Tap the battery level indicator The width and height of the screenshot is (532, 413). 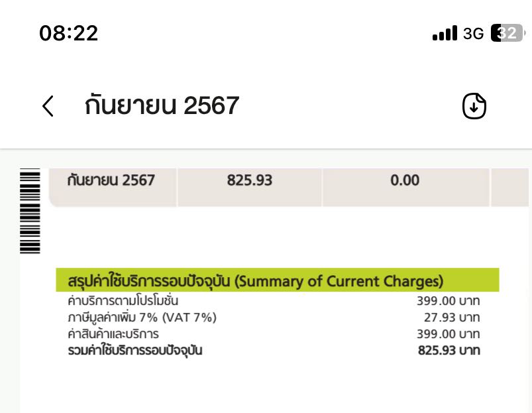[x=507, y=33]
